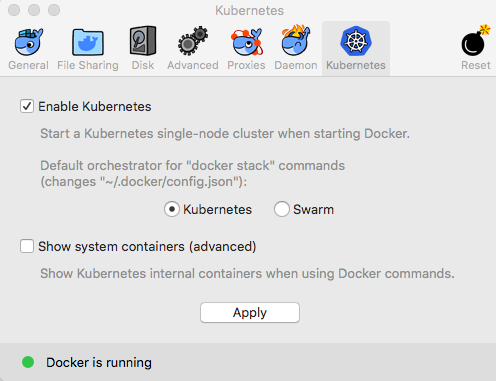Click the green Docker status indicator dot
This screenshot has height=381, width=496.
pos(28,362)
